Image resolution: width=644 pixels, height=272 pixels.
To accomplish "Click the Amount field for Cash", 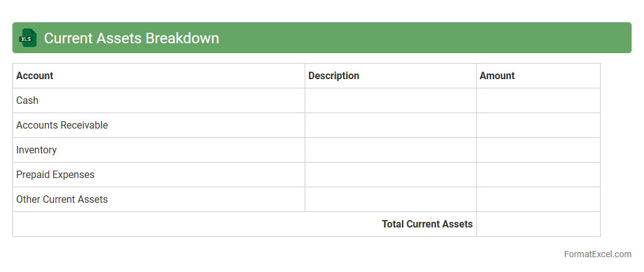I will click(538, 101).
